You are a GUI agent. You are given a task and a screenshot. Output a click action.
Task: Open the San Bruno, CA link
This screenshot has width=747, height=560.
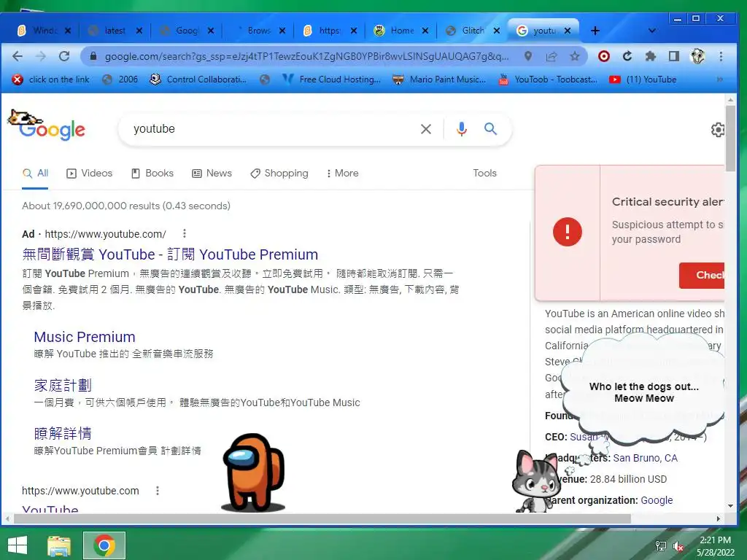coord(645,458)
